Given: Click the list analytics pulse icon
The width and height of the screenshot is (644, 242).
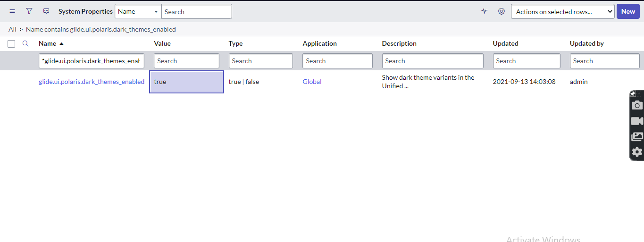Looking at the screenshot, I should click(485, 11).
